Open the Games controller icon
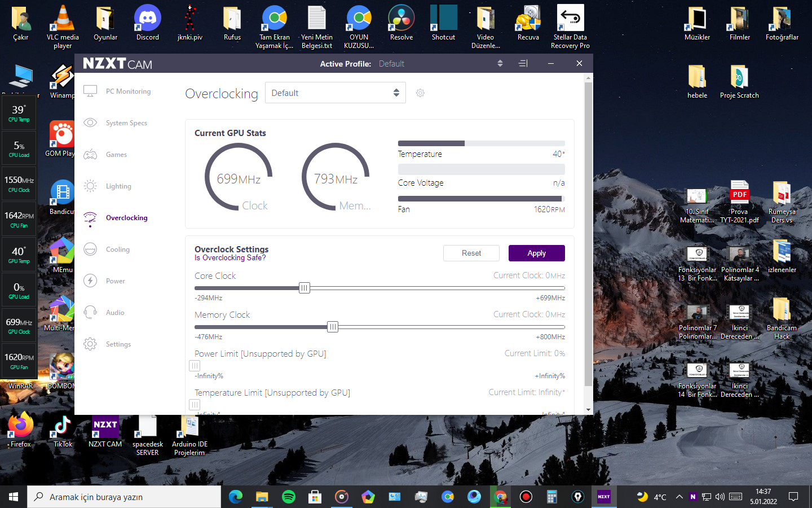 tap(90, 154)
